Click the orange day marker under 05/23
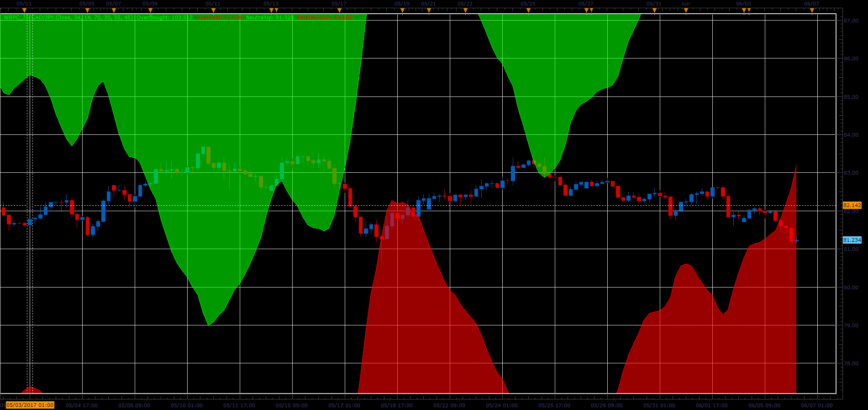The width and height of the screenshot is (868, 410). click(465, 10)
